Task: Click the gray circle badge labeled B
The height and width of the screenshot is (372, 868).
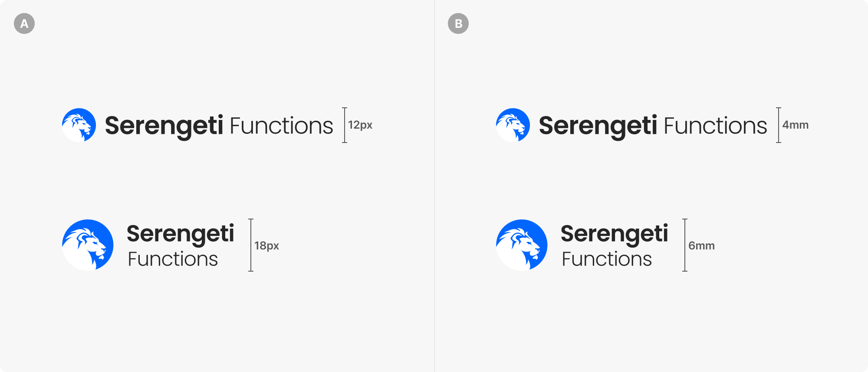Action: [x=458, y=23]
